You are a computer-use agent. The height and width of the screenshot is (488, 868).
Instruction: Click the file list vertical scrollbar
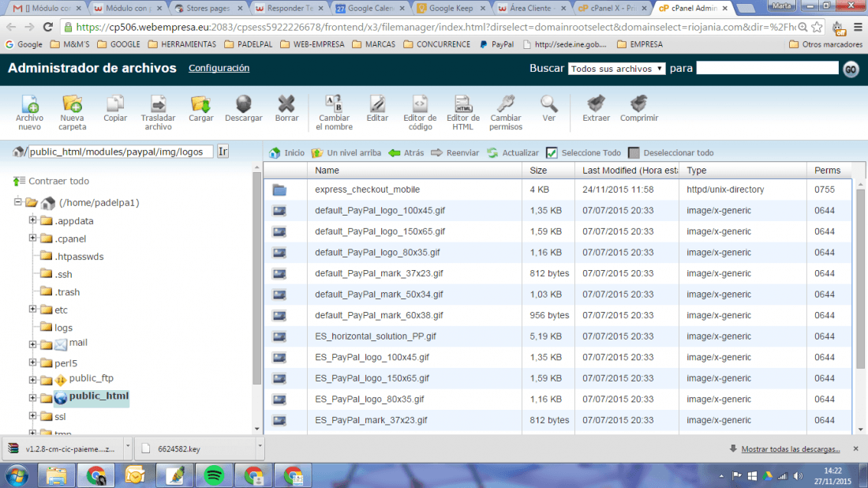coord(859,280)
